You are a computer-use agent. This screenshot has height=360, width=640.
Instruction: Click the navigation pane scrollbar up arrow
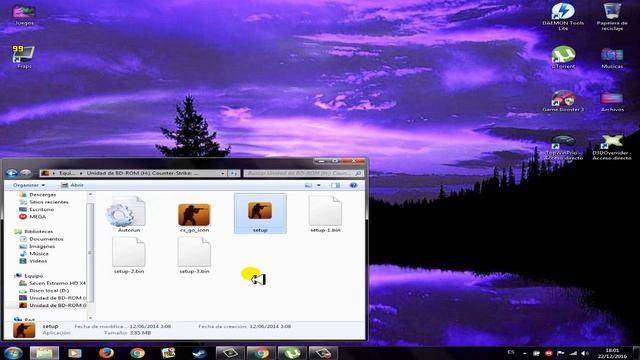click(x=91, y=195)
